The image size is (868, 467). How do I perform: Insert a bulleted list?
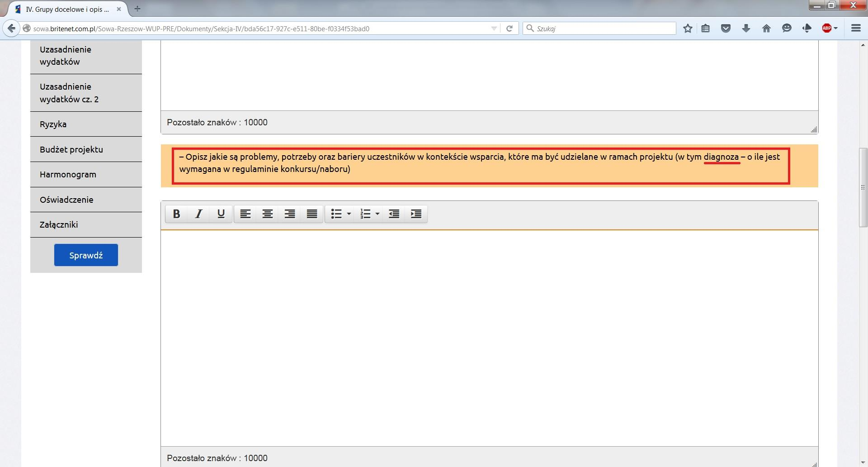[336, 214]
